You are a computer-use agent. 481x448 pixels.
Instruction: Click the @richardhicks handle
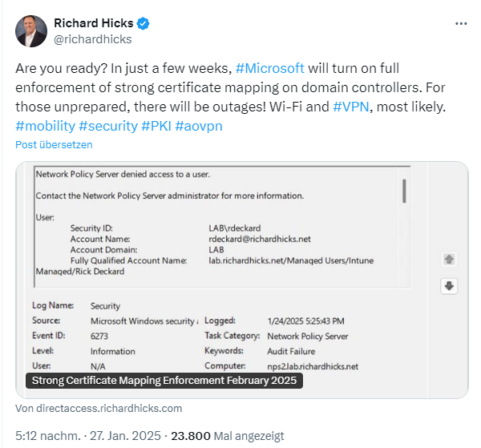(92, 38)
